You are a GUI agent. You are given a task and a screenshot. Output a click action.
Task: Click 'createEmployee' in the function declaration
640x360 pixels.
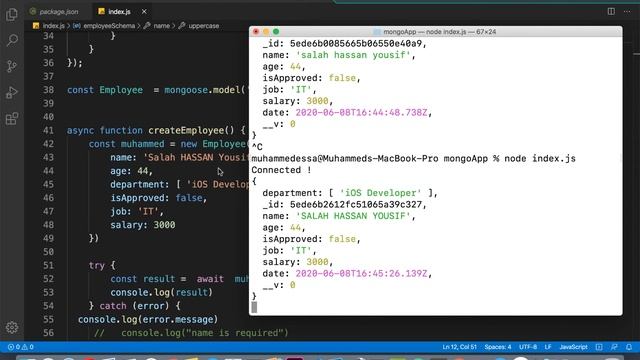click(186, 130)
